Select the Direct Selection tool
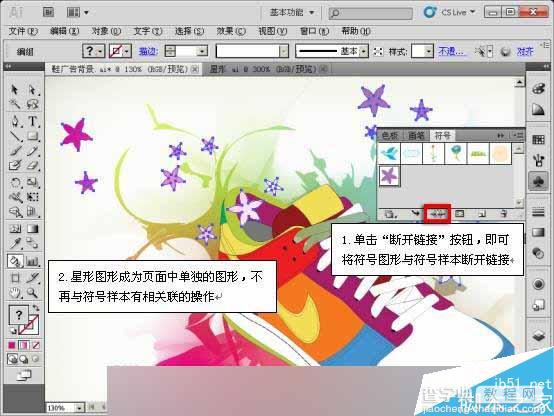The image size is (554, 416). 32,90
